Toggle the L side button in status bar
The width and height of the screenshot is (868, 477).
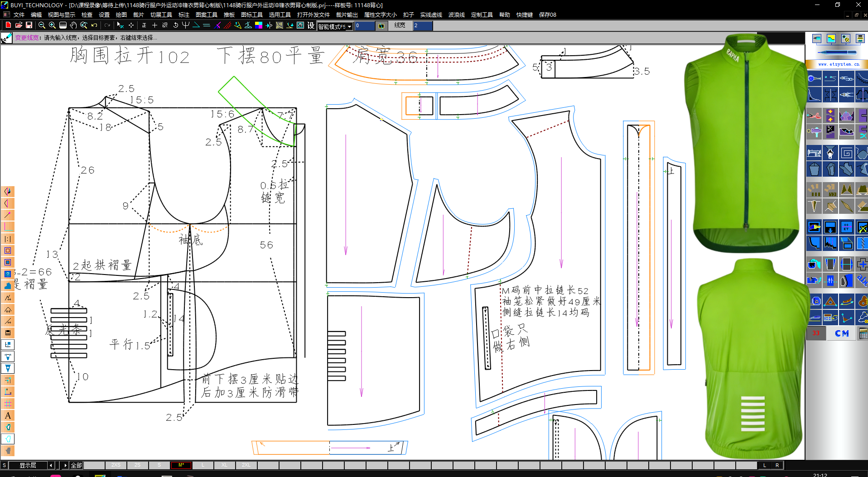(765, 465)
